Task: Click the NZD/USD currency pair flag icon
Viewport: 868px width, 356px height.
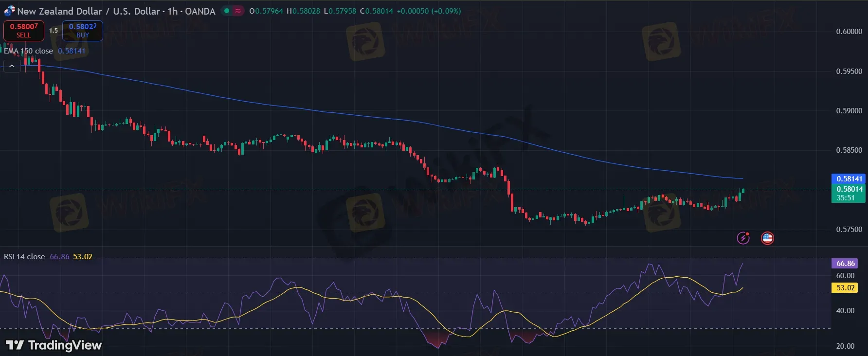Action: [9, 11]
